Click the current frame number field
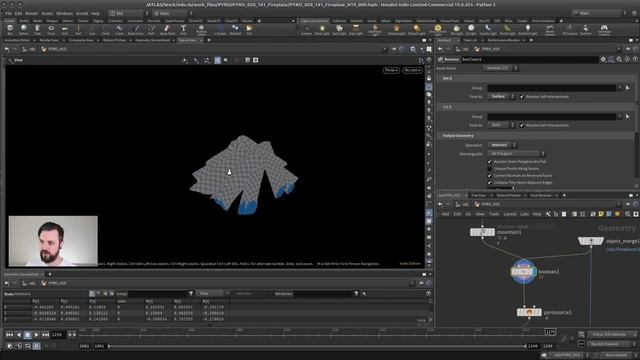The height and width of the screenshot is (360, 640). [57, 335]
